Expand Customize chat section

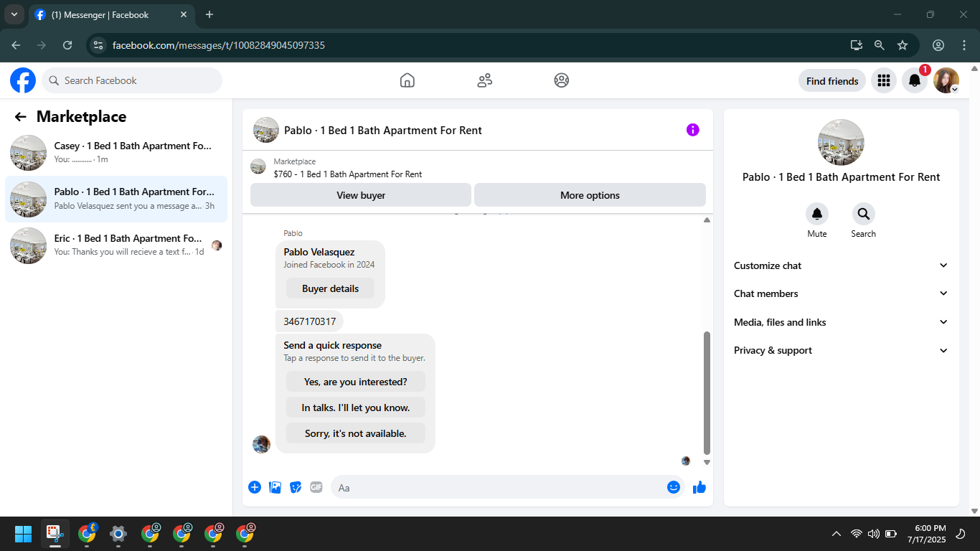(841, 265)
